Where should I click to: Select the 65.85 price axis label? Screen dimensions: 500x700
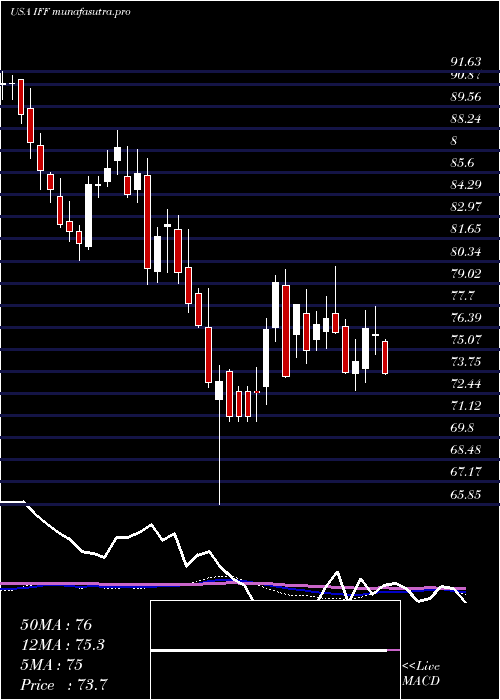tap(466, 494)
